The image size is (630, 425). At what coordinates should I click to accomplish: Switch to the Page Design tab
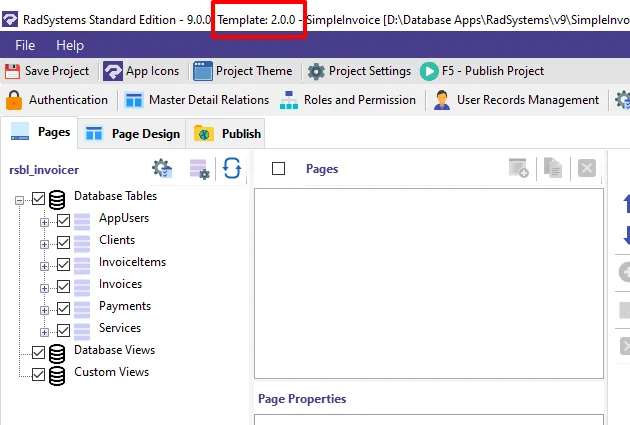(x=132, y=134)
